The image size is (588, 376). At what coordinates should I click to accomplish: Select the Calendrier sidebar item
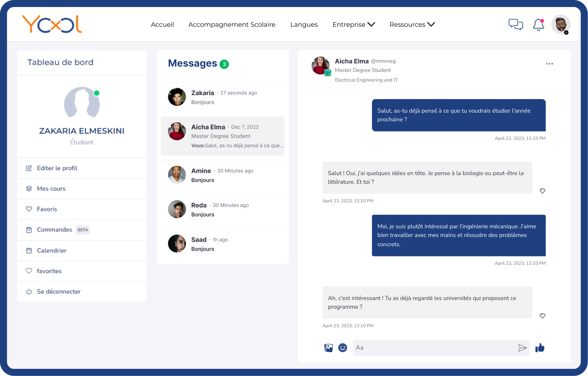52,250
